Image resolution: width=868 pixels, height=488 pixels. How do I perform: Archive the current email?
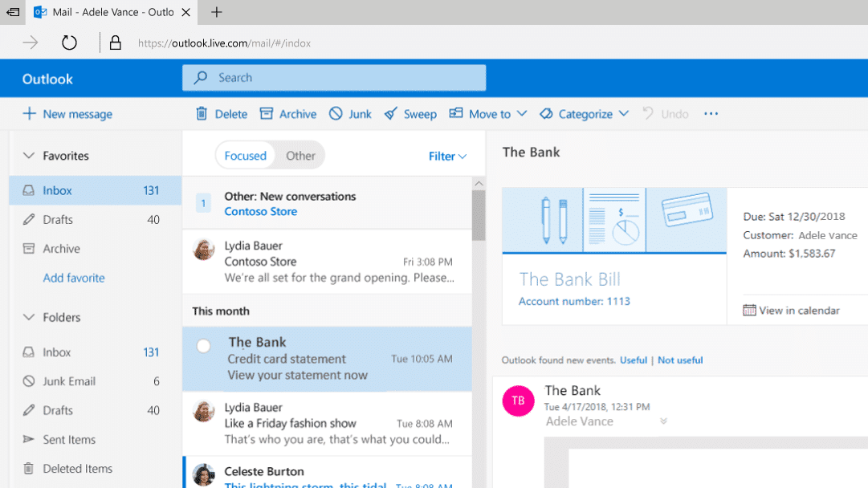point(287,113)
